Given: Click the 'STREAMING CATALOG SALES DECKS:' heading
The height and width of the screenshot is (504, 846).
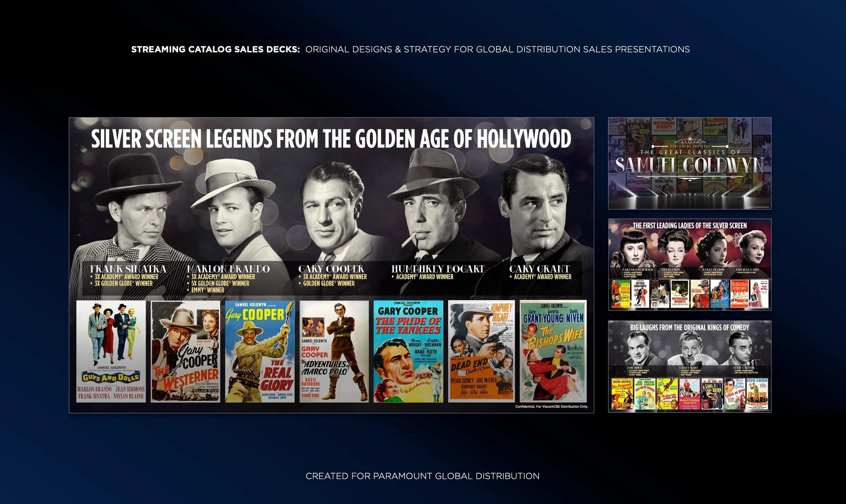Looking at the screenshot, I should 216,49.
